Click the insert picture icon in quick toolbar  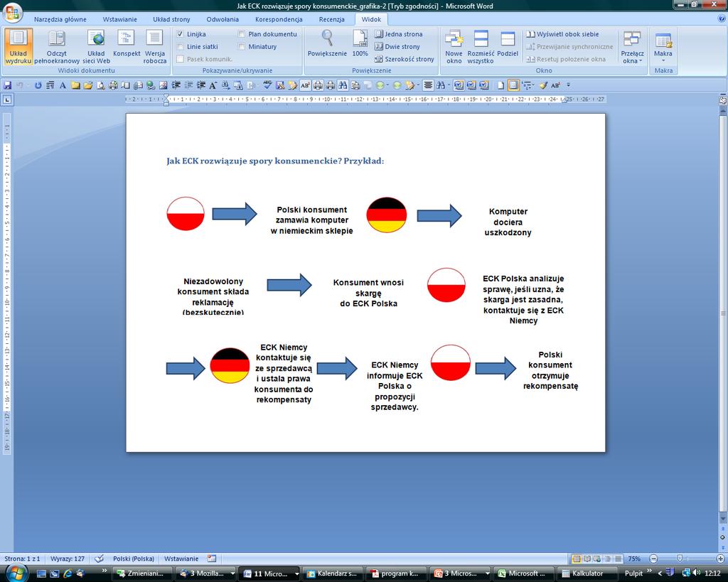163,85
